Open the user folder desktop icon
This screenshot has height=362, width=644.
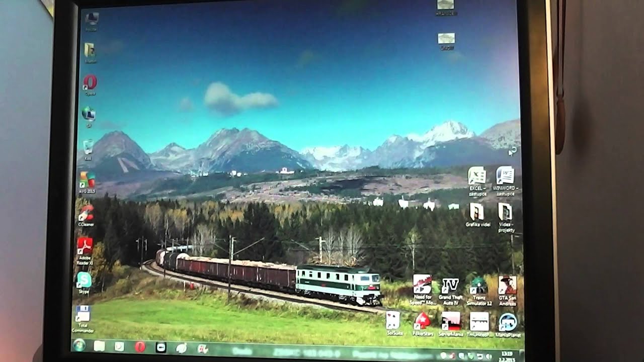[x=91, y=53]
